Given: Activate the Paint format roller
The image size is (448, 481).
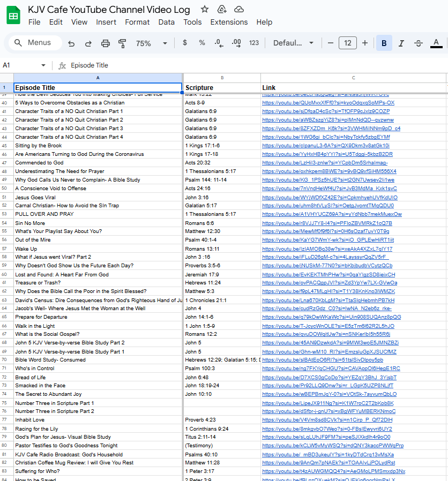Looking at the screenshot, I should tap(122, 43).
